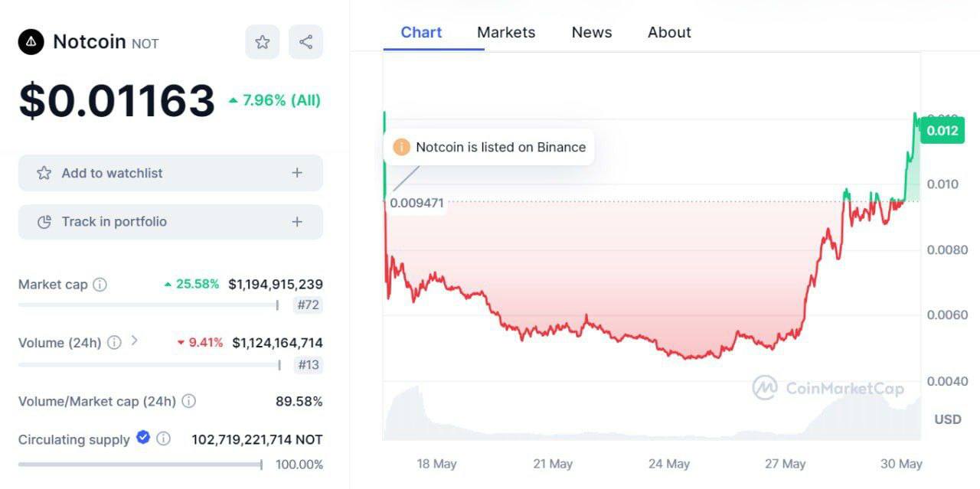
Task: Click the share icon button
Action: tap(305, 42)
